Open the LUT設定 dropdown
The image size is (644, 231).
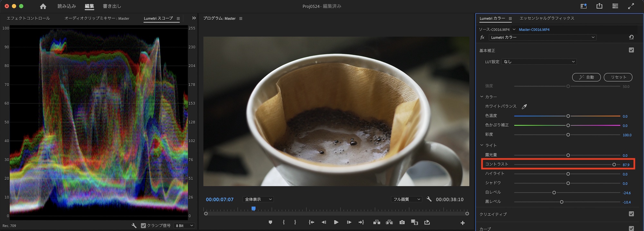[539, 62]
